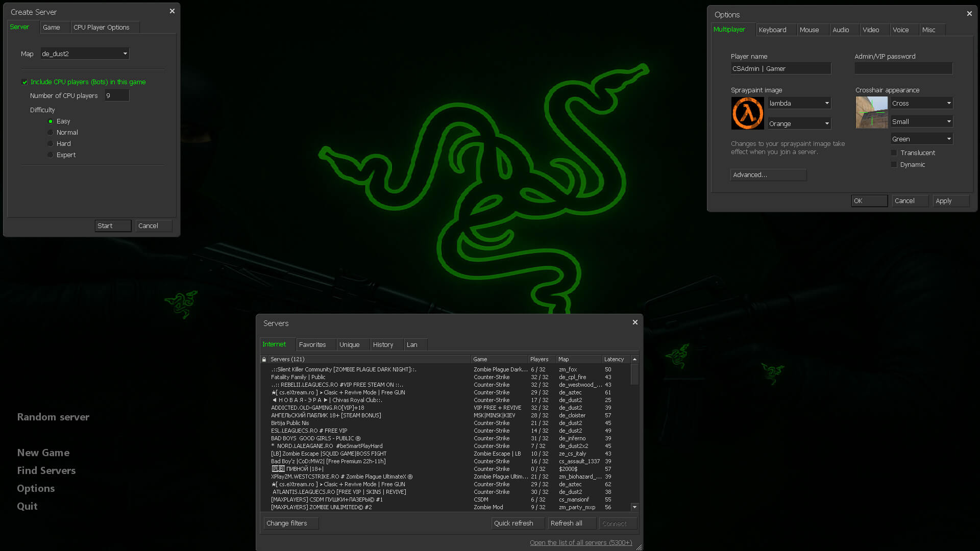Click the lock icon column header
Screen dimensions: 980x551
[x=264, y=359]
